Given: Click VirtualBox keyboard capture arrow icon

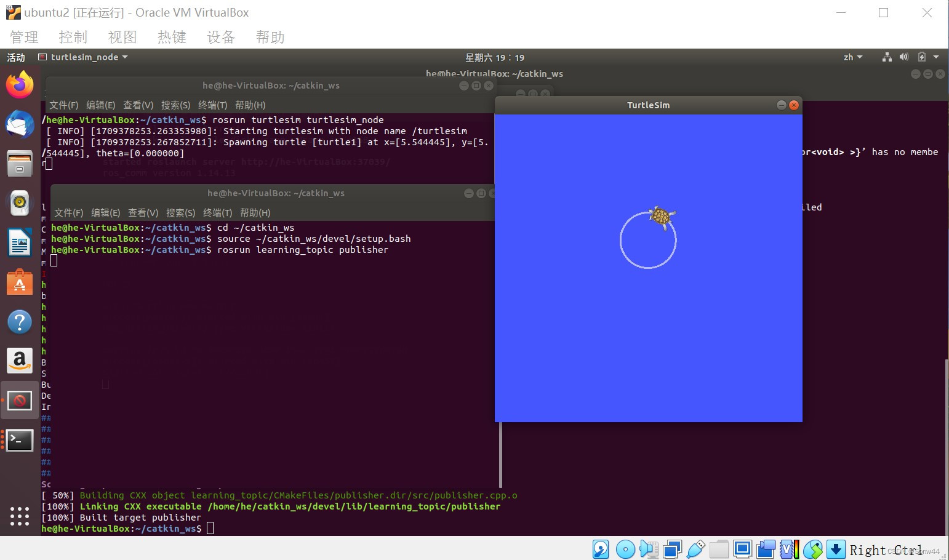Looking at the screenshot, I should coord(836,549).
